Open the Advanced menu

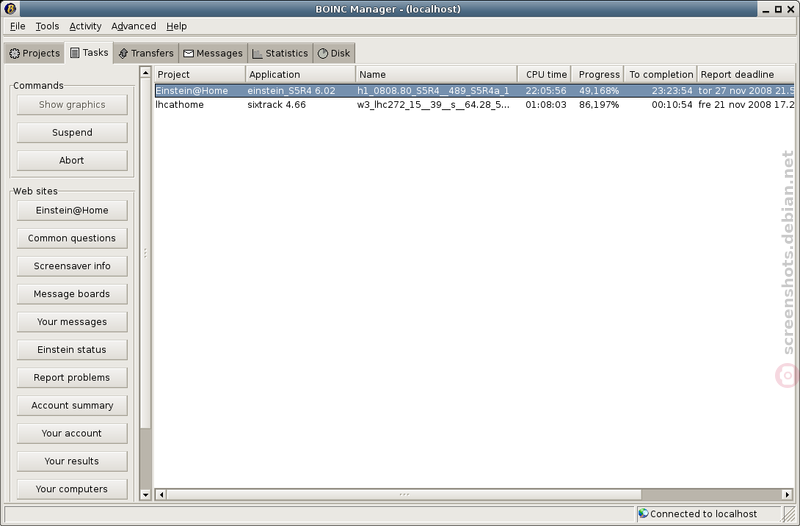point(134,26)
